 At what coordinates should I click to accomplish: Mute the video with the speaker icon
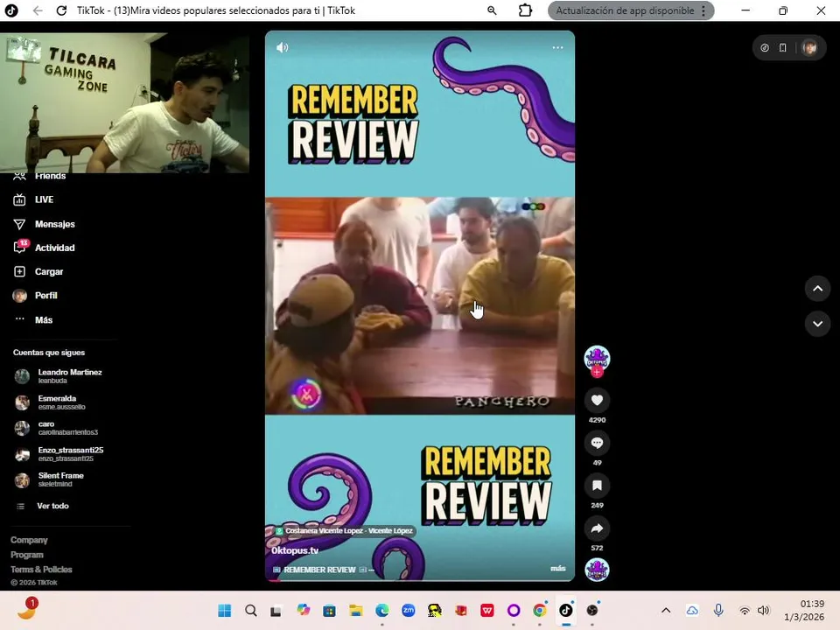283,47
